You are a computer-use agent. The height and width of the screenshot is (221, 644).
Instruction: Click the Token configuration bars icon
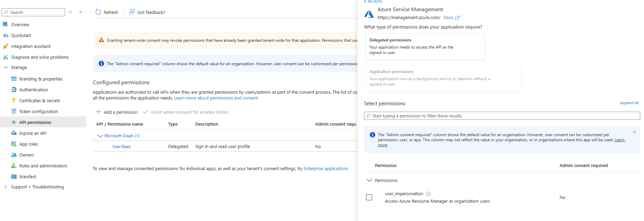point(14,111)
